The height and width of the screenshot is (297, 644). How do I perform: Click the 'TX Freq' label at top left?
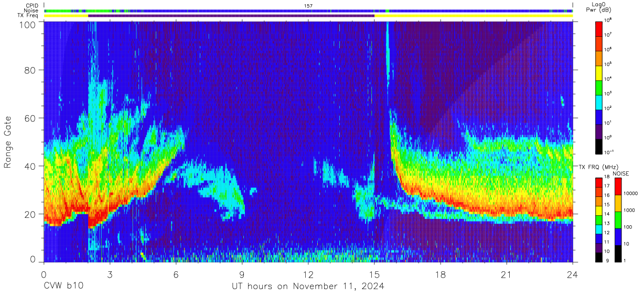[x=28, y=16]
